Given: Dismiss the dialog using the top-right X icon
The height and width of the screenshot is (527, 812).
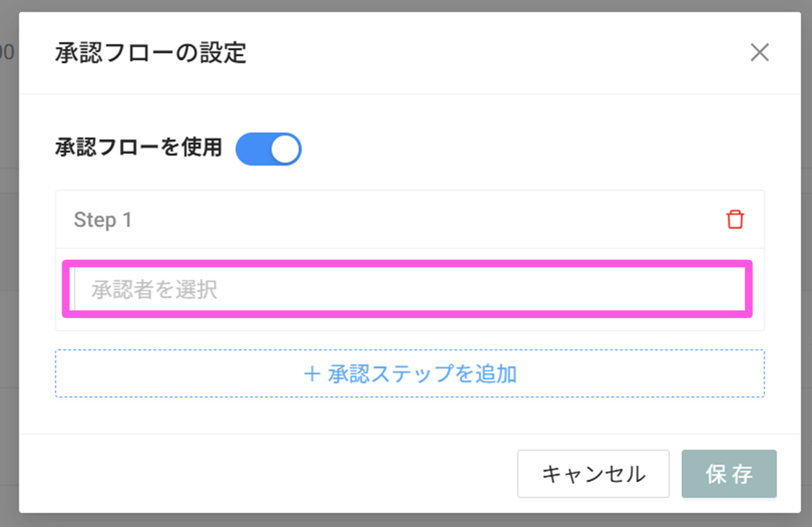Looking at the screenshot, I should pos(759,53).
